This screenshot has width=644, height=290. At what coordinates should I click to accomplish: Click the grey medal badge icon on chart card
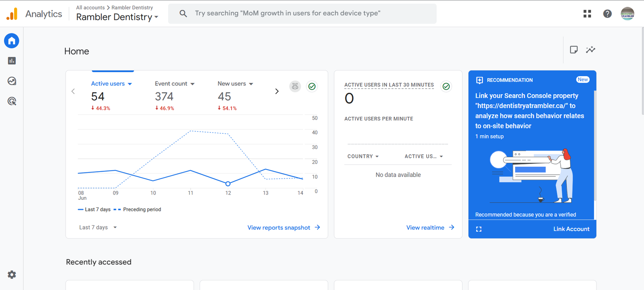click(x=295, y=86)
